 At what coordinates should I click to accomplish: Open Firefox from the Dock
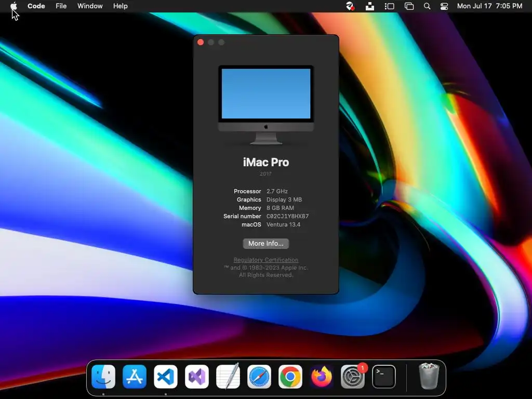click(321, 377)
